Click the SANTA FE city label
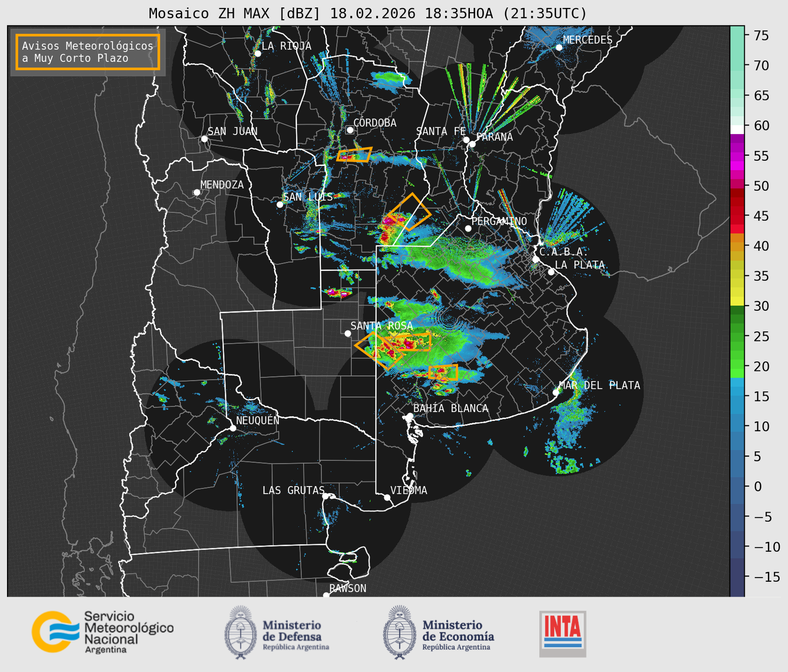 coord(441,131)
